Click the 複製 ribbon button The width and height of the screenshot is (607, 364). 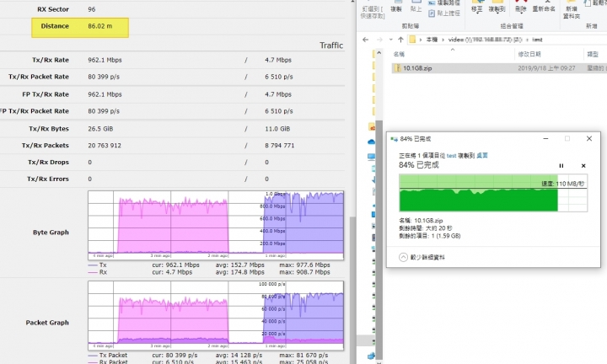pos(396,7)
